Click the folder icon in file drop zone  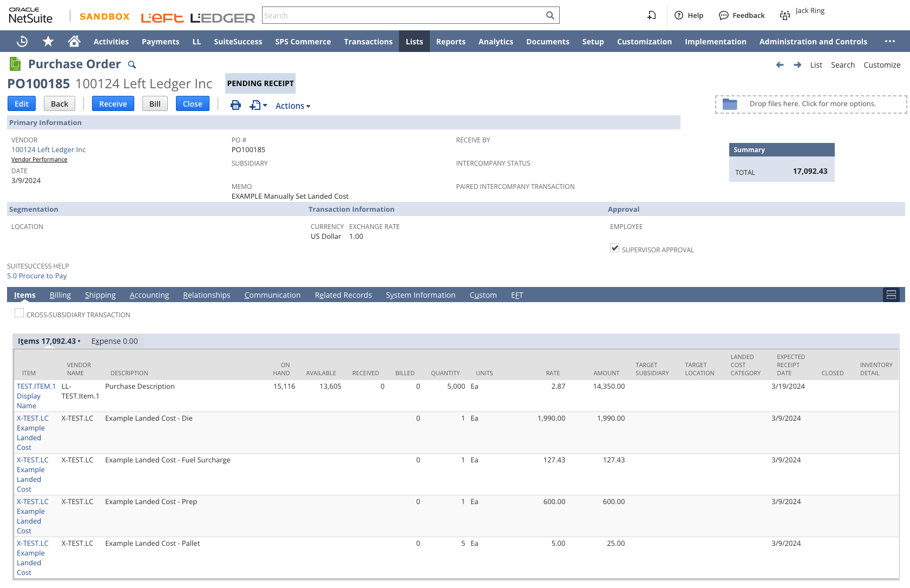coord(730,104)
